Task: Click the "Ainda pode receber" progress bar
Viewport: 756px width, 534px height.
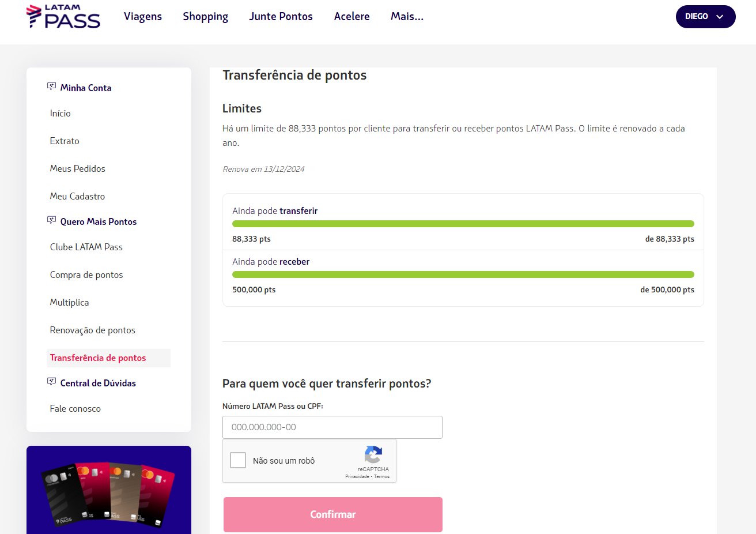Action: (x=463, y=274)
